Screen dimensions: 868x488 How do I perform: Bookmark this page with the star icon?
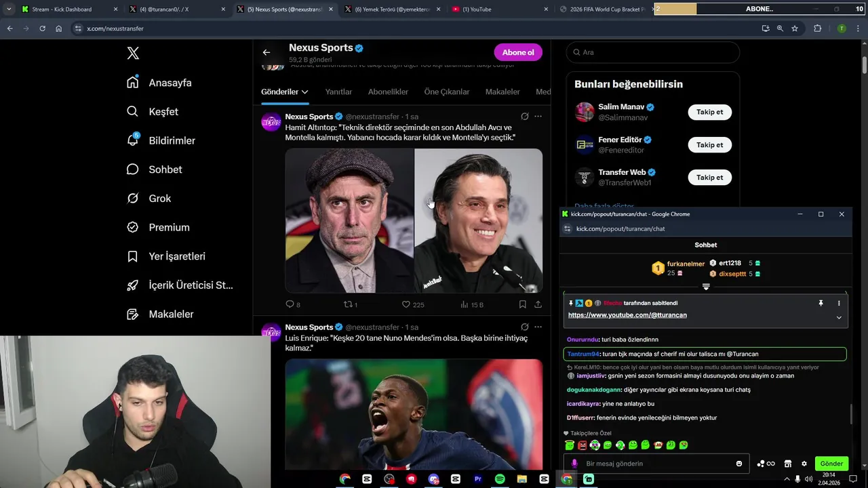pyautogui.click(x=795, y=28)
